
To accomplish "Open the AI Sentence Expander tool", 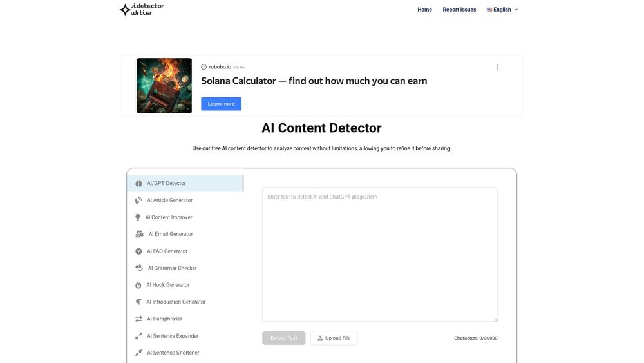I will pos(173,336).
